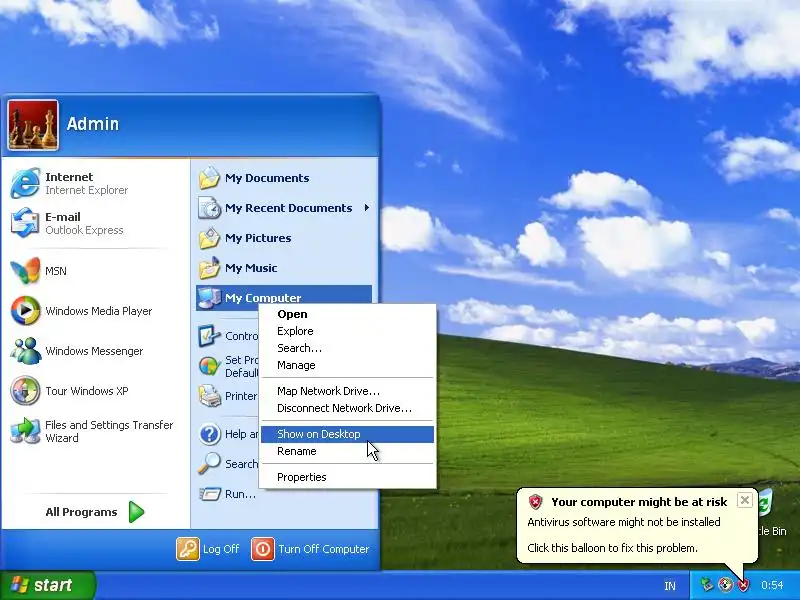Open Properties from the context menu
This screenshot has width=800, height=600.
coord(347,477)
